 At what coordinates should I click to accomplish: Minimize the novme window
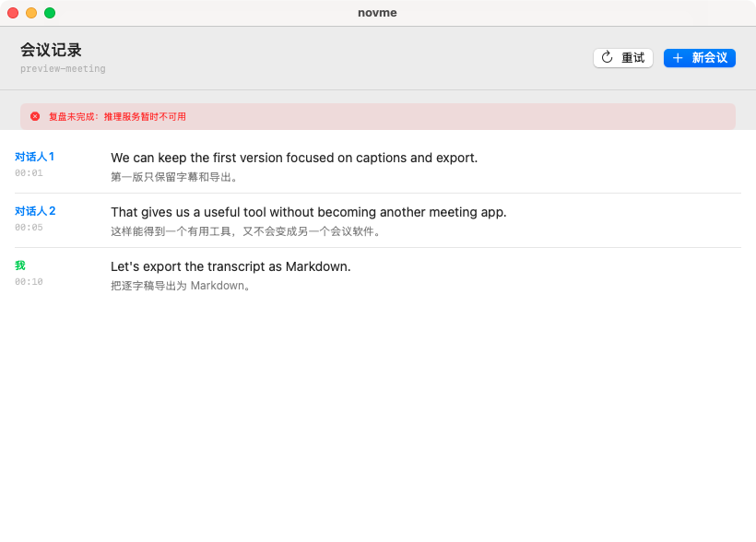tap(31, 13)
